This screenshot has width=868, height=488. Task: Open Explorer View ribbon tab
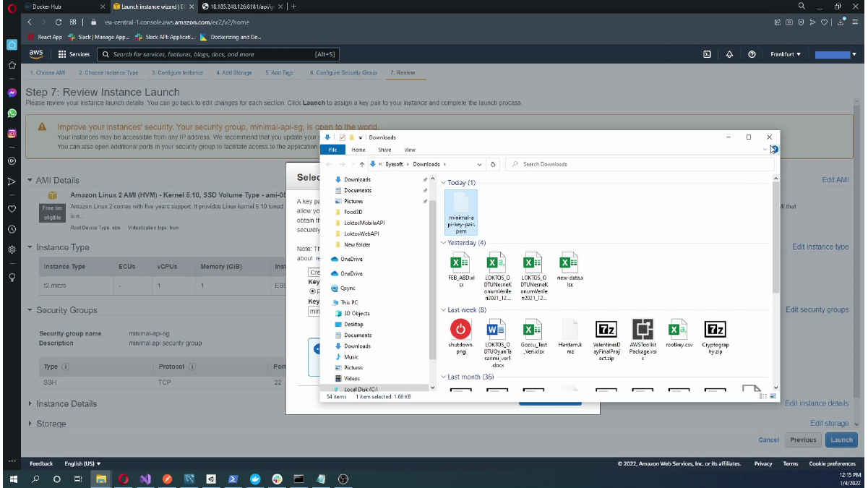[x=410, y=150]
